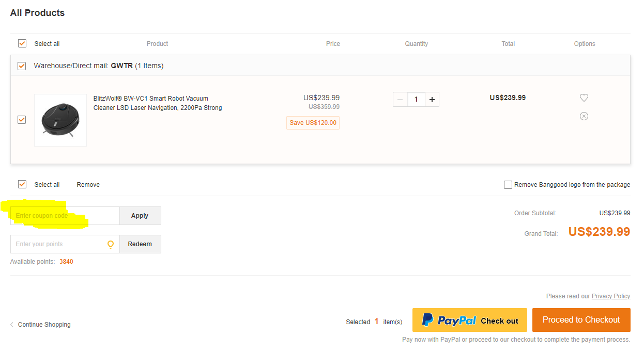
Task: Focus the Enter your points field
Action: (65, 244)
